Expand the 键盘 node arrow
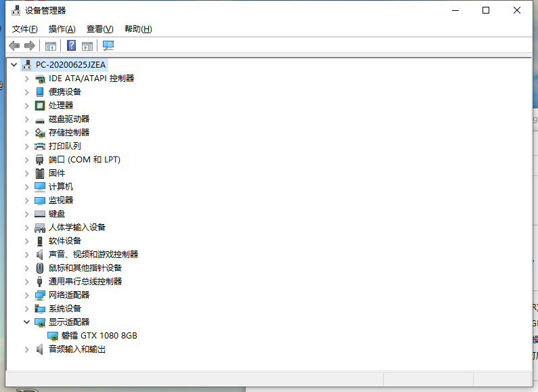 27,214
